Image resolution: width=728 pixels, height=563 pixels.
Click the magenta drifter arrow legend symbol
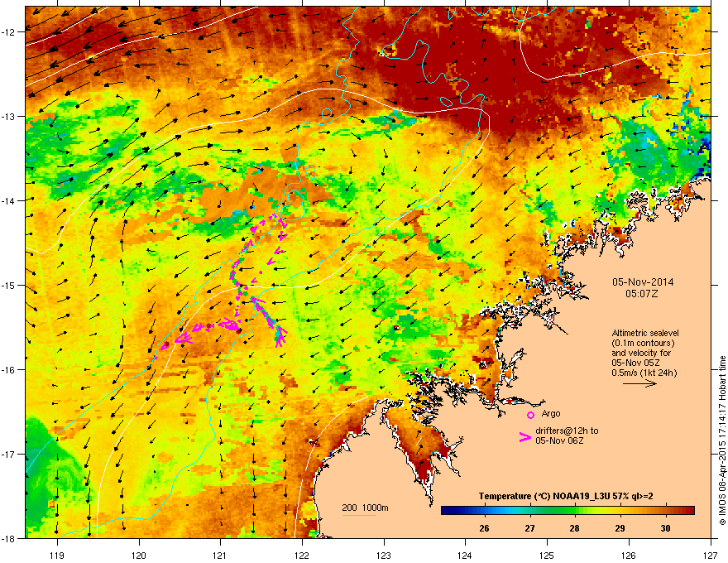tap(524, 437)
